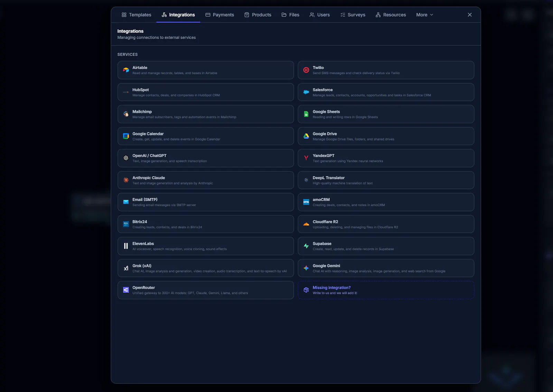Image resolution: width=553 pixels, height=392 pixels.
Task: Click Google Gemini description text
Action: 379,271
